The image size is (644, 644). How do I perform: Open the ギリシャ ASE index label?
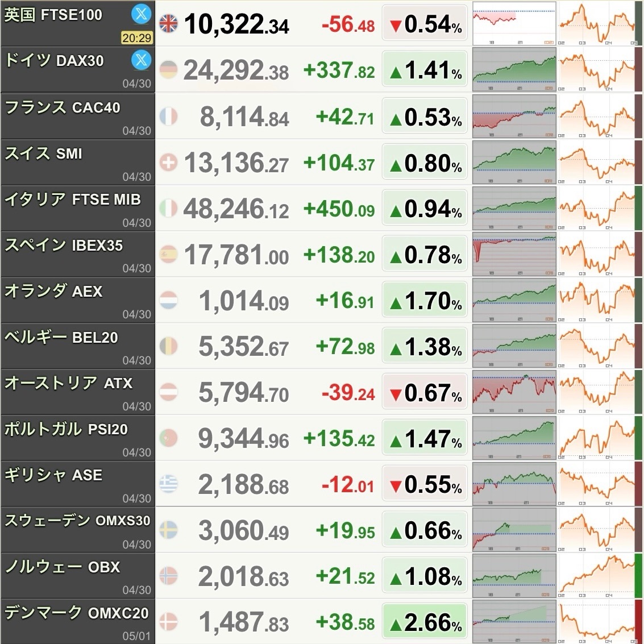pos(53,475)
